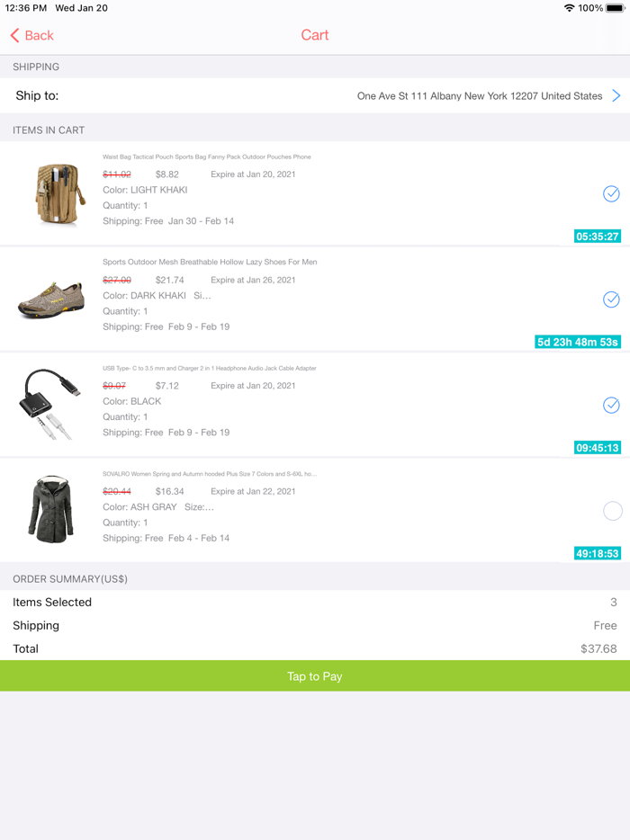The image size is (630, 840).
Task: Tap the 5d 23h 48m 53s countdown timer
Action: 576,342
